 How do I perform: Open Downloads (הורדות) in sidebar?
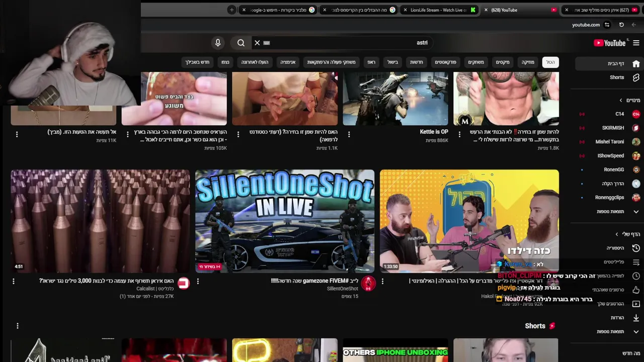pos(607,318)
